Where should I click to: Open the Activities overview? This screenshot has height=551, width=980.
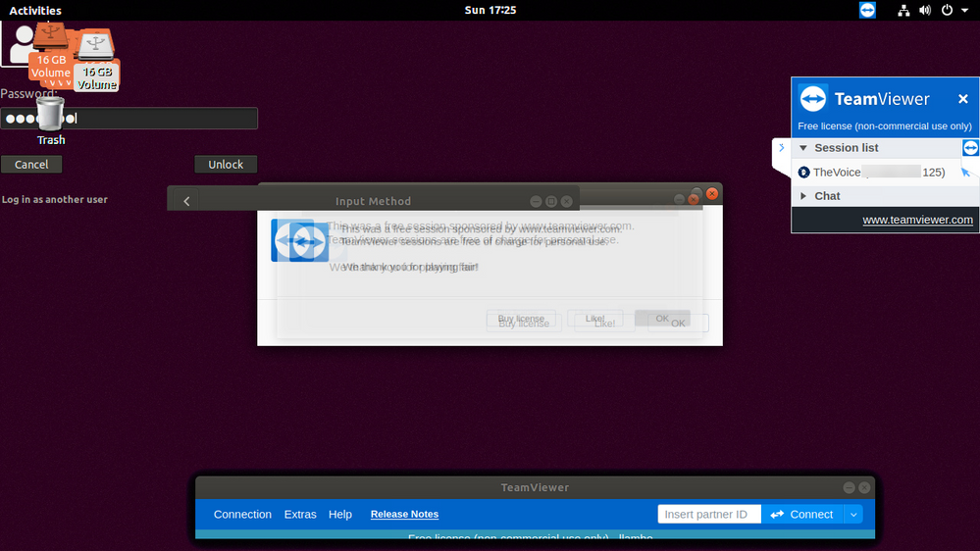coord(35,10)
